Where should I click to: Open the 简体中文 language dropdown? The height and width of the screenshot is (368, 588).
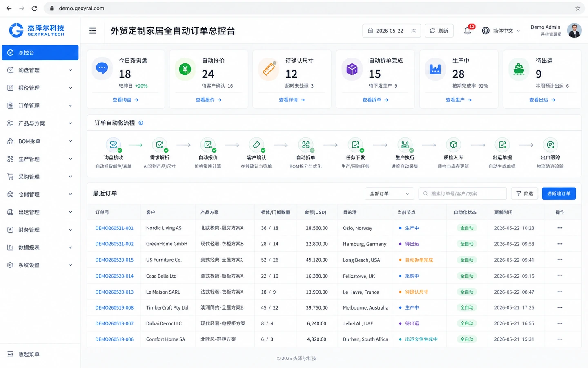click(x=501, y=31)
